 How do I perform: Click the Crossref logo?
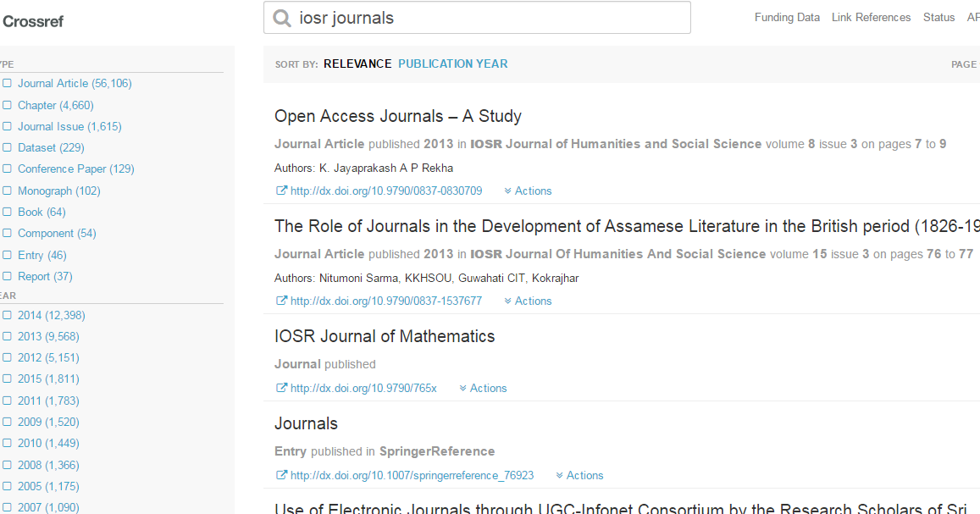coord(33,21)
